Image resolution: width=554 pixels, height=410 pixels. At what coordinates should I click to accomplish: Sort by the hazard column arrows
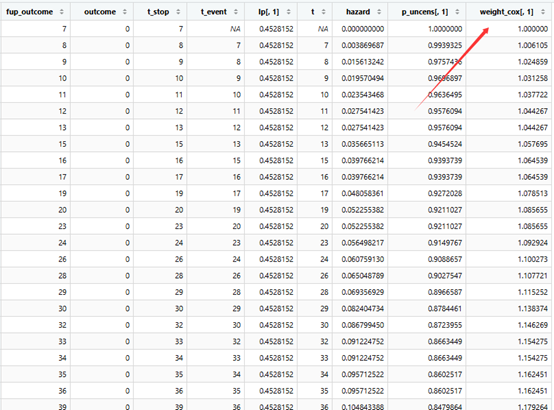point(379,12)
